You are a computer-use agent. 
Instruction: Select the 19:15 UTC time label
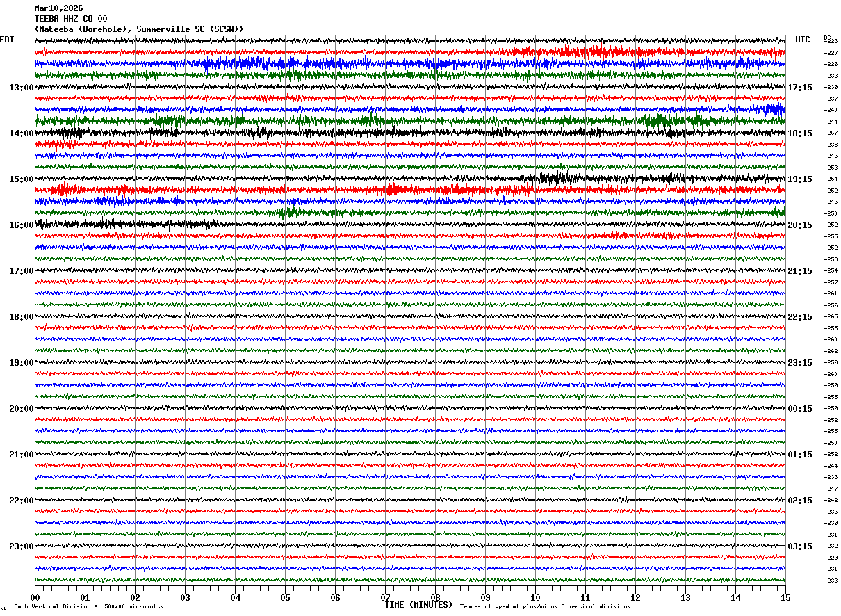tap(801, 179)
